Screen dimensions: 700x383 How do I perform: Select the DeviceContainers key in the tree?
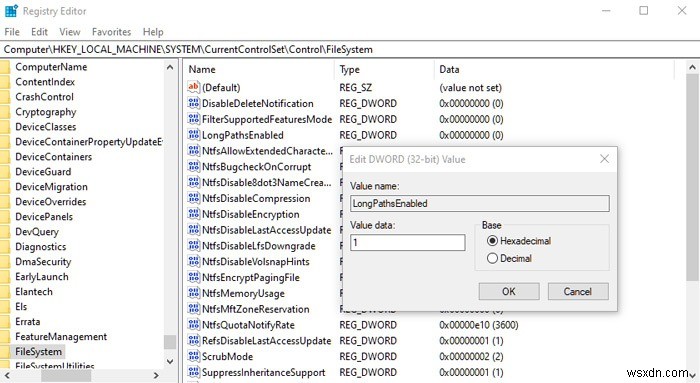[54, 157]
